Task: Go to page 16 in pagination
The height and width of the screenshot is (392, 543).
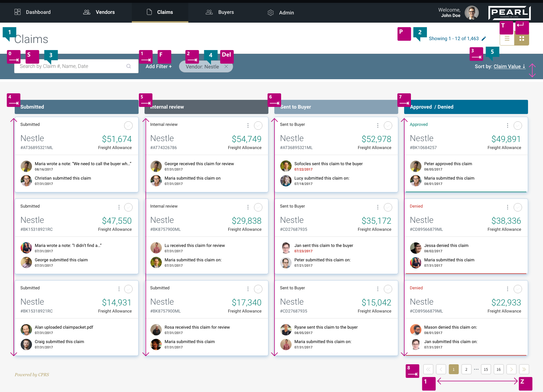Action: point(499,369)
